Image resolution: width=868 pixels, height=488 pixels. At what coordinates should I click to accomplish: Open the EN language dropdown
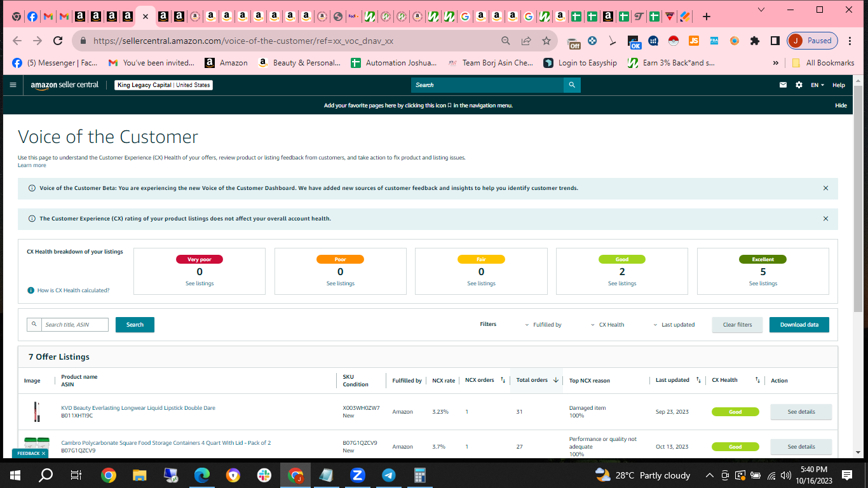click(818, 85)
